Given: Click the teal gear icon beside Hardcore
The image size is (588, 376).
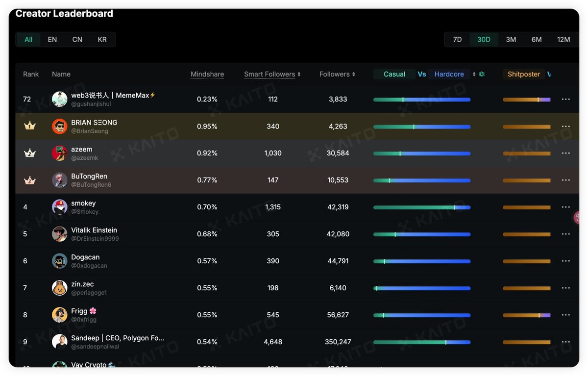Looking at the screenshot, I should point(482,74).
